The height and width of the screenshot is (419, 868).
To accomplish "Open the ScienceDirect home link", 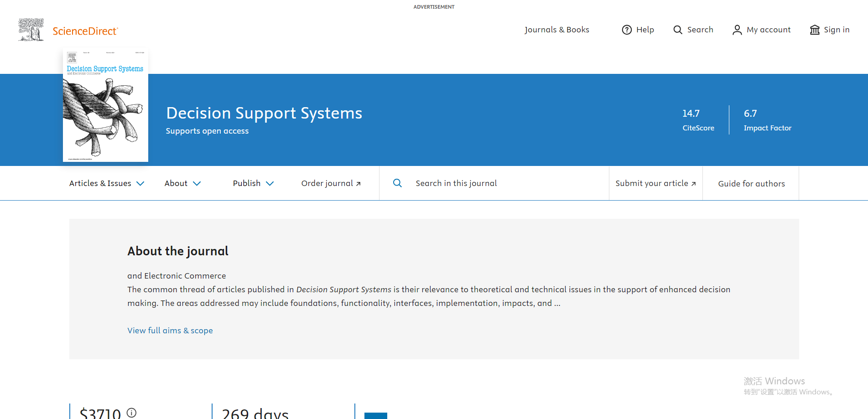I will tap(85, 31).
